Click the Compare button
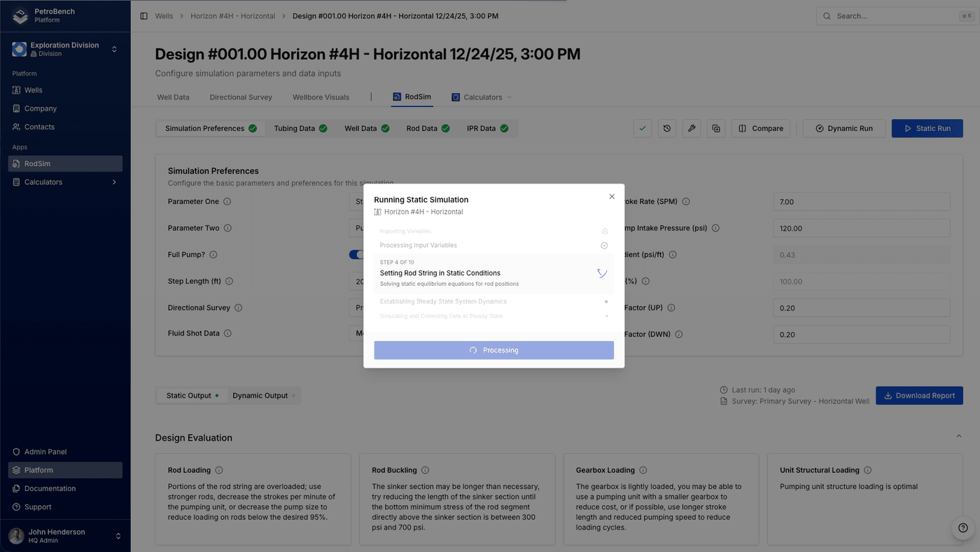The image size is (980, 552). [761, 129]
